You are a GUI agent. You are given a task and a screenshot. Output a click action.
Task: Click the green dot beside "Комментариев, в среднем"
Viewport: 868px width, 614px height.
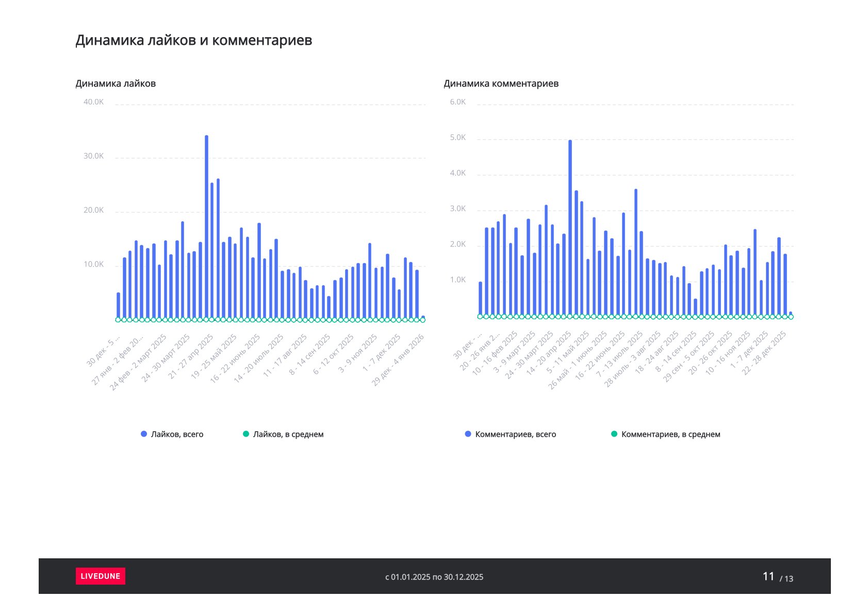(614, 434)
